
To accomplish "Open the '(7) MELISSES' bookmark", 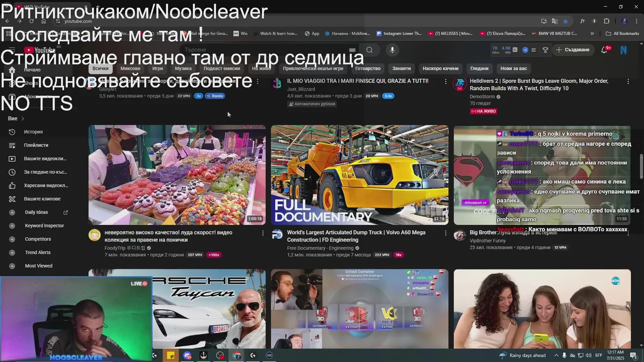I will pyautogui.click(x=450, y=34).
